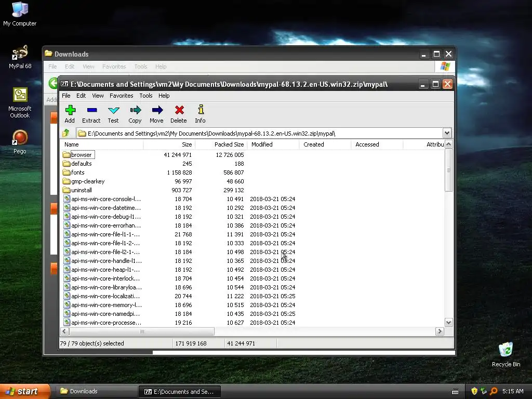Open the 7-Zip File menu
532x399 pixels.
66,96
